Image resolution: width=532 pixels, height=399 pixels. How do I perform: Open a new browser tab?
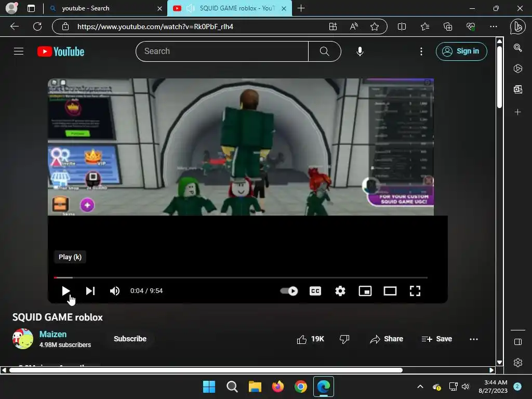point(301,8)
